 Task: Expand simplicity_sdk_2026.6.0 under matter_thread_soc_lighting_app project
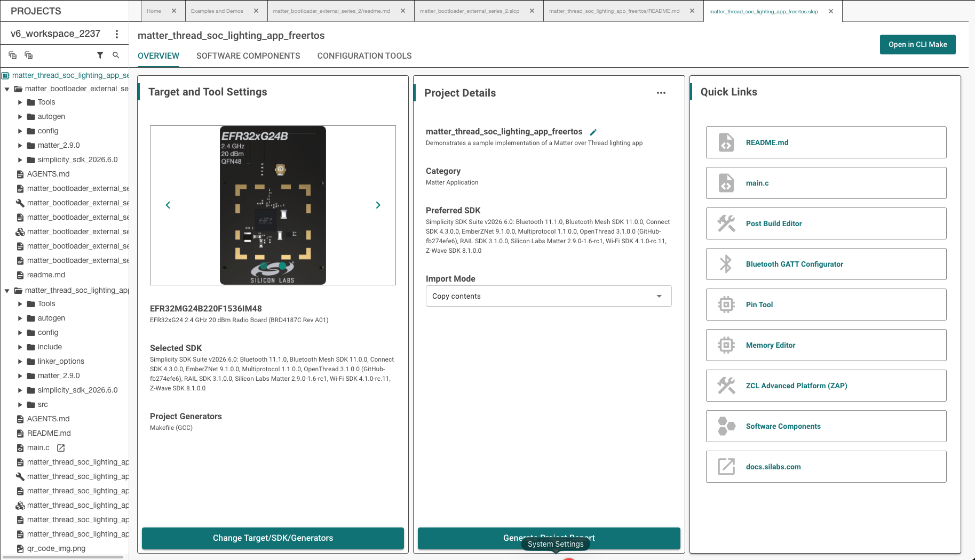click(x=20, y=390)
